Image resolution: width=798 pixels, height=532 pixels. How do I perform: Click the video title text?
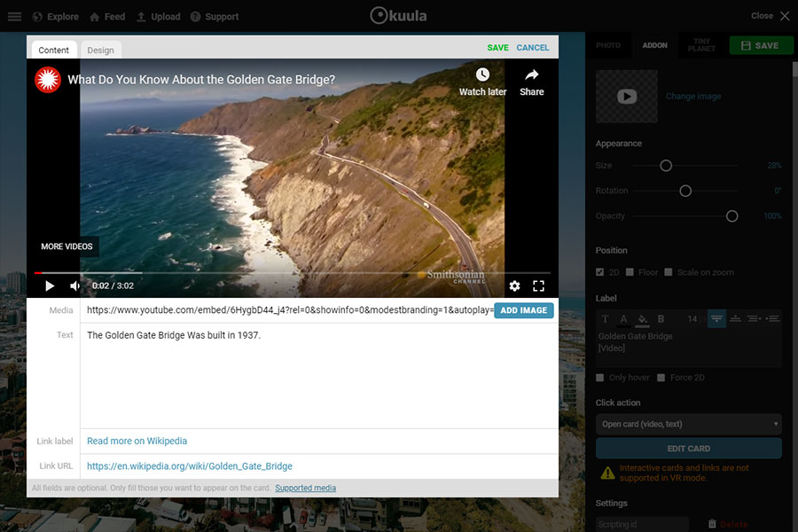(201, 80)
